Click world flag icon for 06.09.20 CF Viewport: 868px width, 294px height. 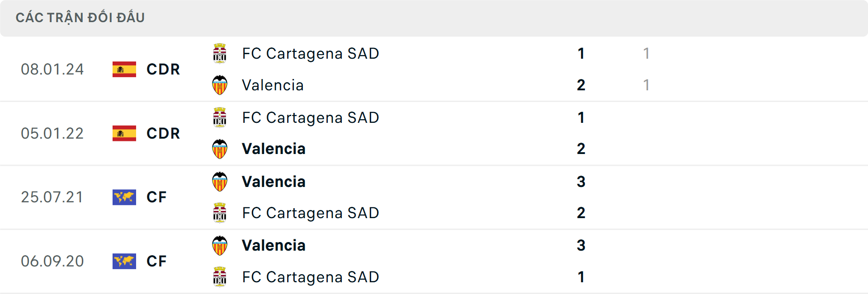pyautogui.click(x=124, y=261)
